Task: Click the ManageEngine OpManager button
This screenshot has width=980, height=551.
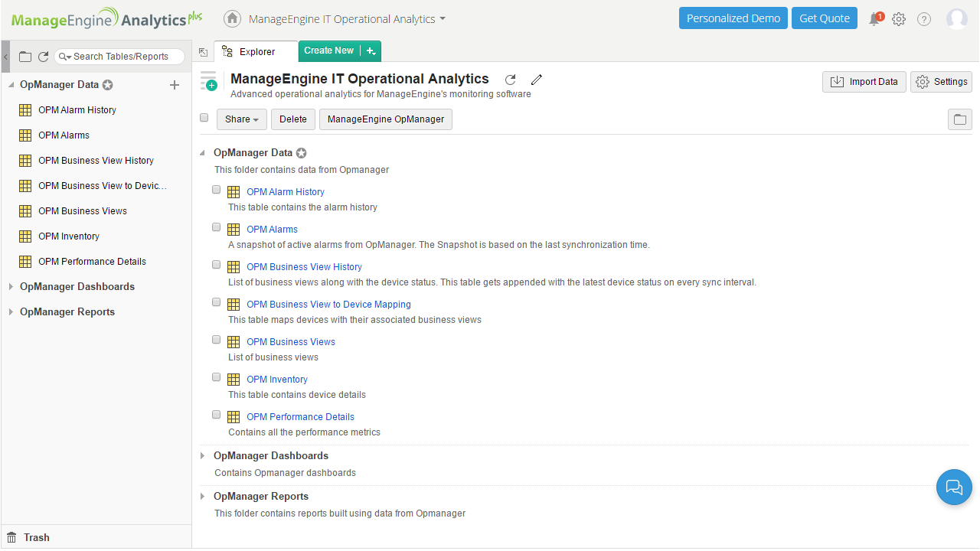Action: (386, 119)
